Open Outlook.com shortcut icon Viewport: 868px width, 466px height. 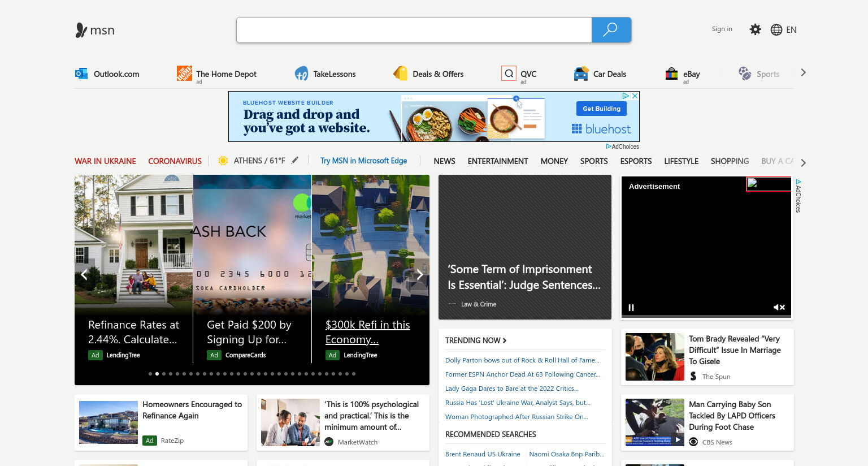[x=81, y=74]
